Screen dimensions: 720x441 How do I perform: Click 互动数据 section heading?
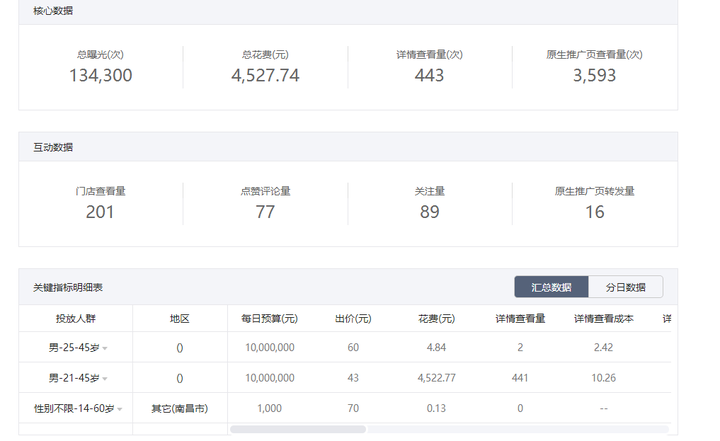[53, 147]
